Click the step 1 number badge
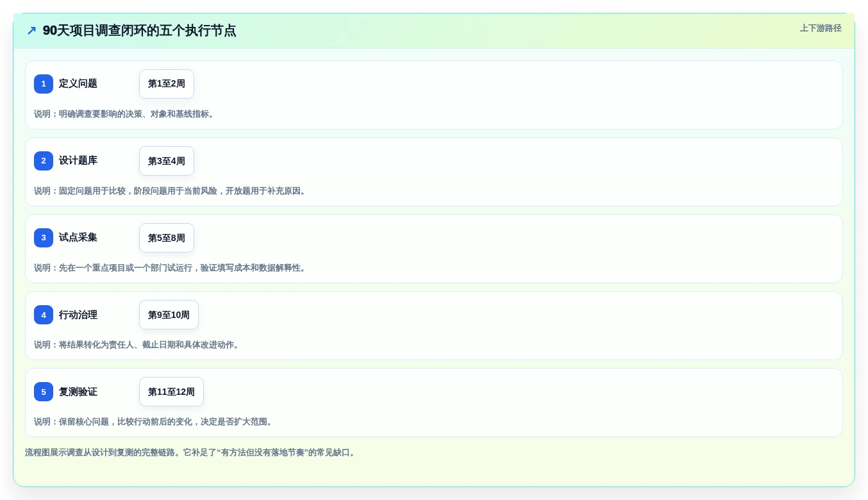 tap(44, 84)
